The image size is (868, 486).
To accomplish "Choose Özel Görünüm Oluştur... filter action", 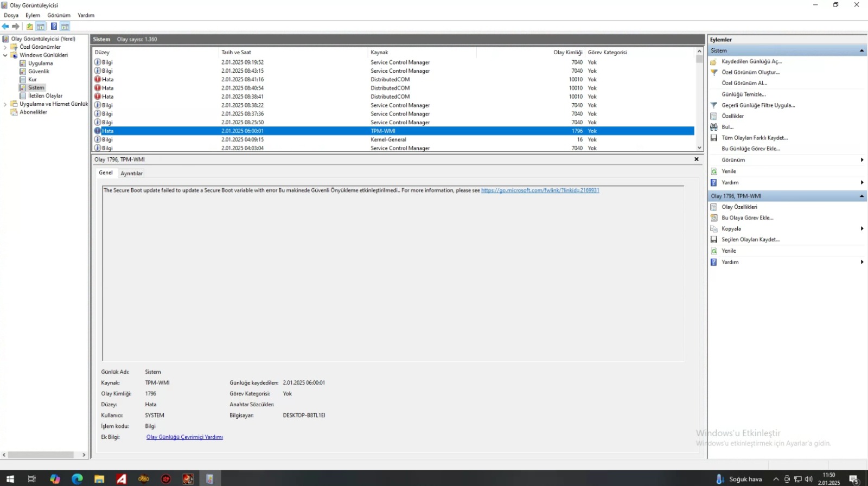I will tap(750, 73).
